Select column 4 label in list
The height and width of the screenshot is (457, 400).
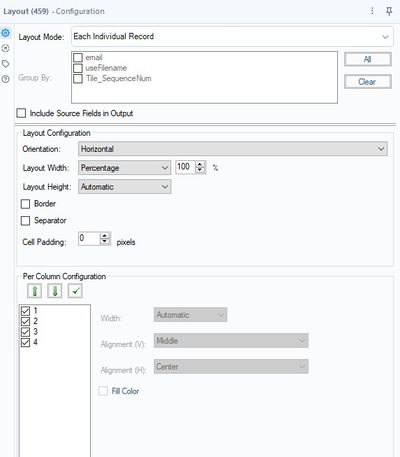[35, 342]
